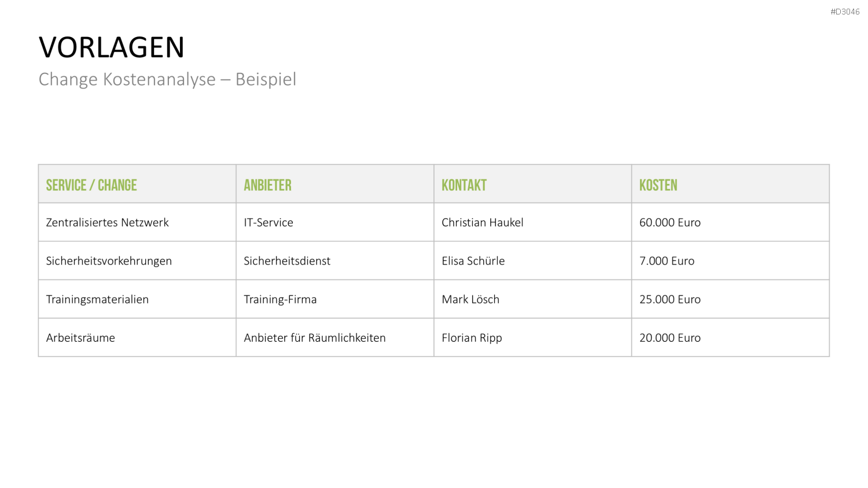The width and height of the screenshot is (868, 488).
Task: Select the VORLAGEN slide title
Action: click(x=112, y=47)
